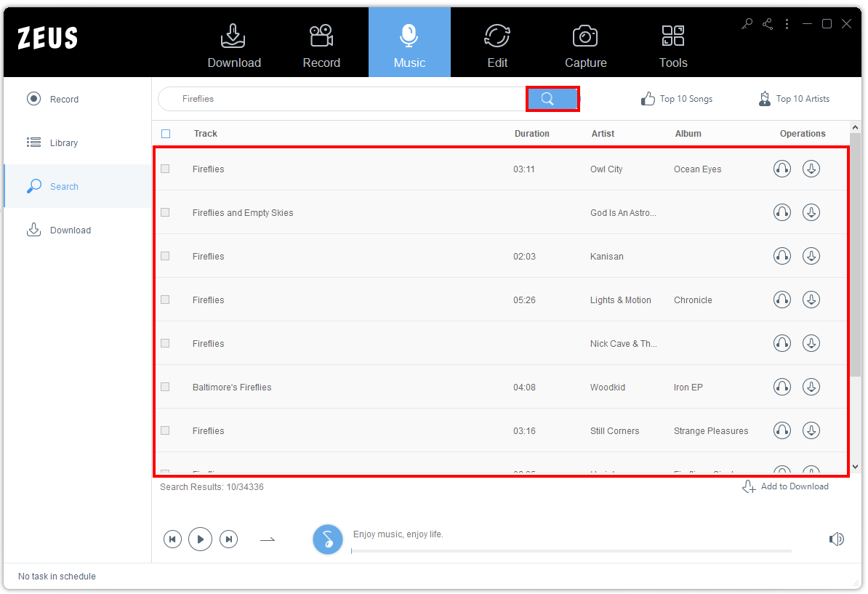
Task: Listen to Fireflies by Lights & Motion
Action: pyautogui.click(x=781, y=300)
